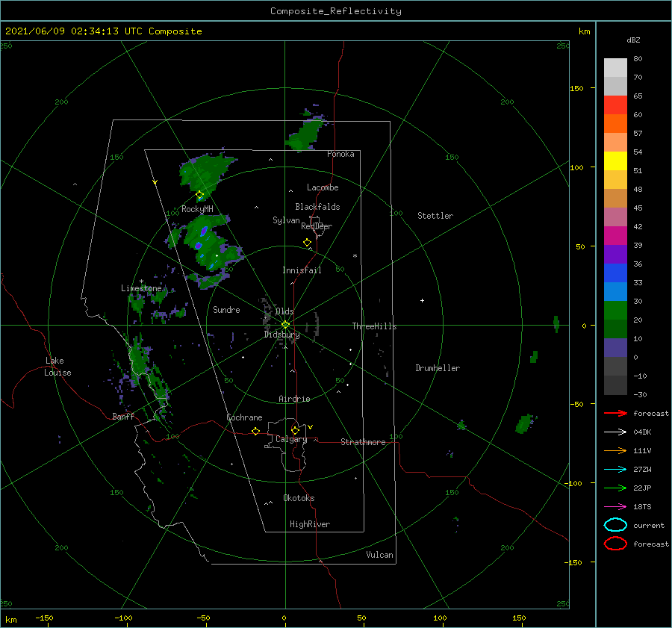The image size is (672, 628).
Task: Click the Airdrie town label
Action: pyautogui.click(x=294, y=399)
